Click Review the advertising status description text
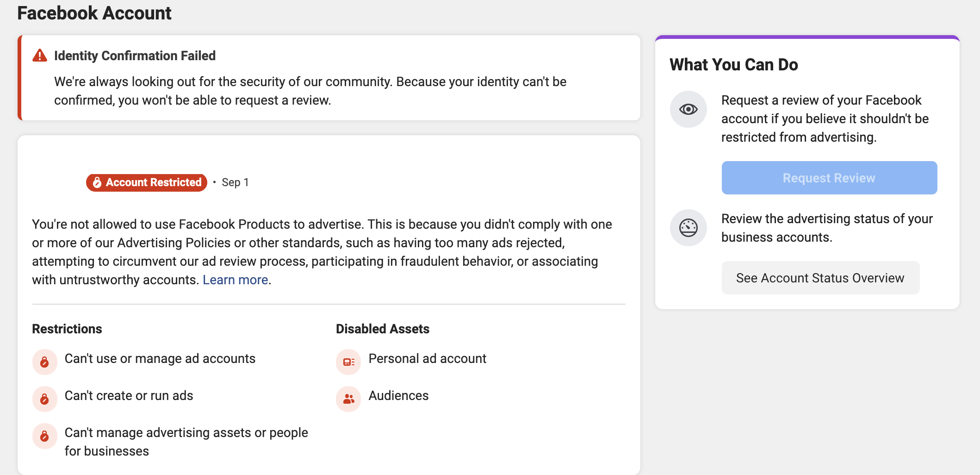Viewport: 980px width, 475px height. pyautogui.click(x=827, y=228)
